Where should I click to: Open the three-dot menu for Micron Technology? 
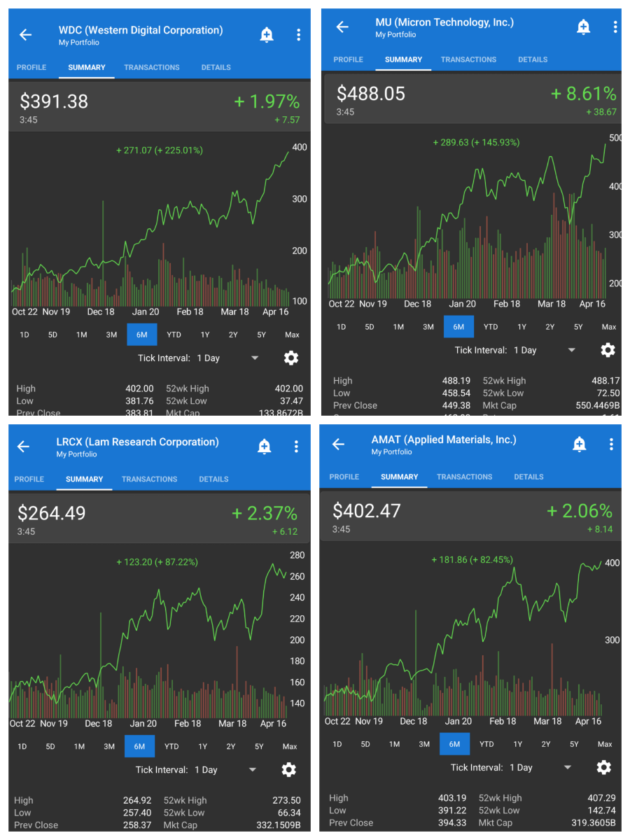coord(615,27)
